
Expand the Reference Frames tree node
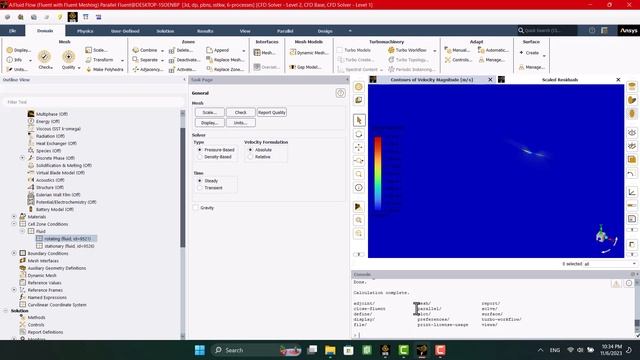click(x=14, y=290)
